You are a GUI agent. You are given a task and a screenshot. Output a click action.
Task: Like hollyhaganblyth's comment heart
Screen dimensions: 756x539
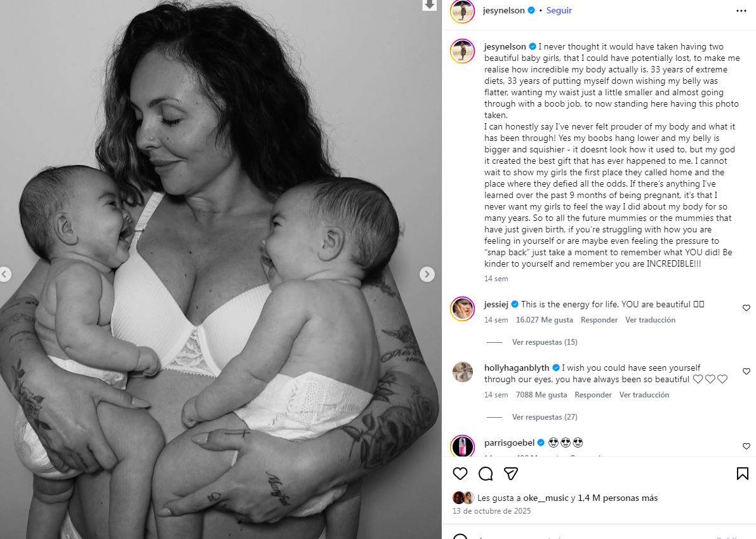coord(746,371)
